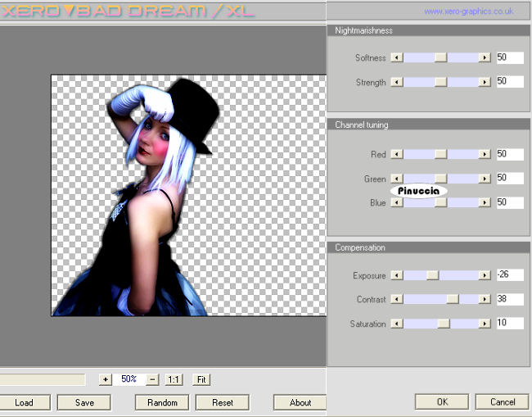Click the Red value field
The image size is (532, 417).
pos(510,154)
